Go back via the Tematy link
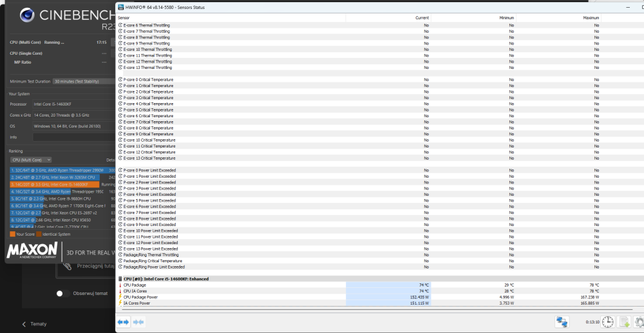Viewport: 644px width, 333px height. [x=34, y=324]
